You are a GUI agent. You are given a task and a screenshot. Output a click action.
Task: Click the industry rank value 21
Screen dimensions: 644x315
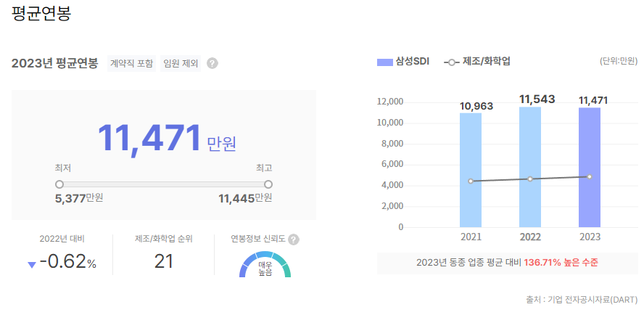[x=163, y=261]
